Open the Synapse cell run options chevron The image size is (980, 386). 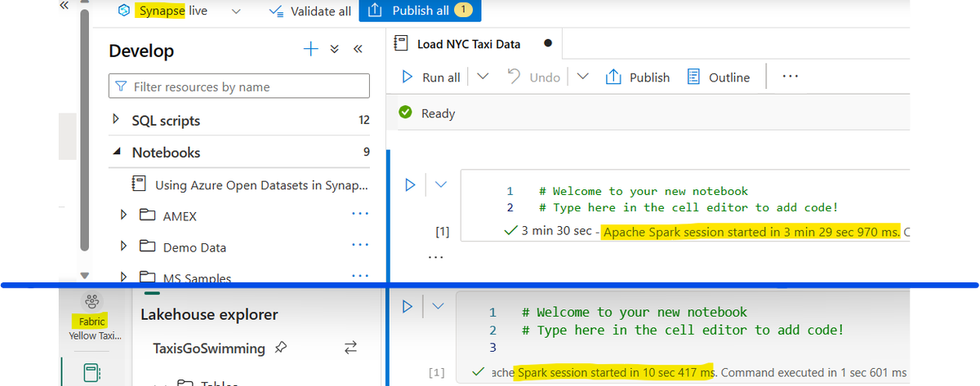click(x=442, y=185)
